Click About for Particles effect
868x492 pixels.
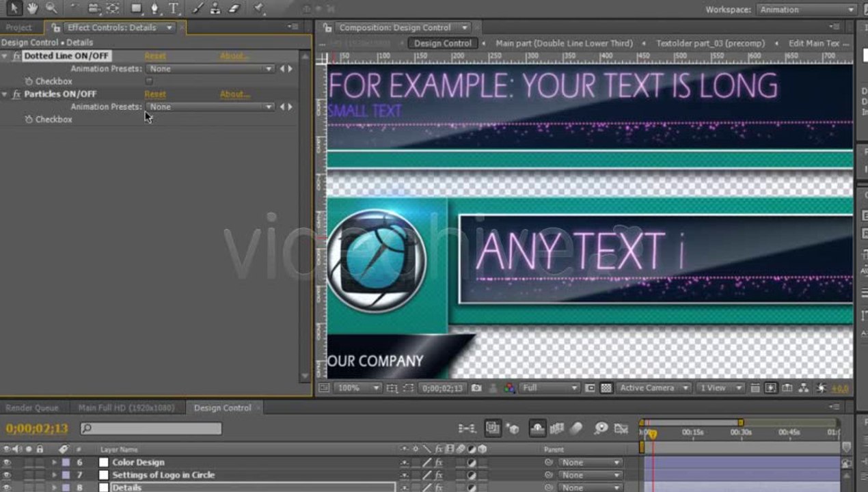pos(234,94)
